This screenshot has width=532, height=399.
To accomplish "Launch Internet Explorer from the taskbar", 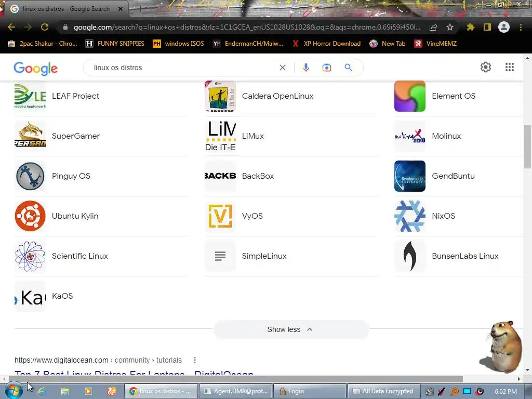I will click(42, 391).
